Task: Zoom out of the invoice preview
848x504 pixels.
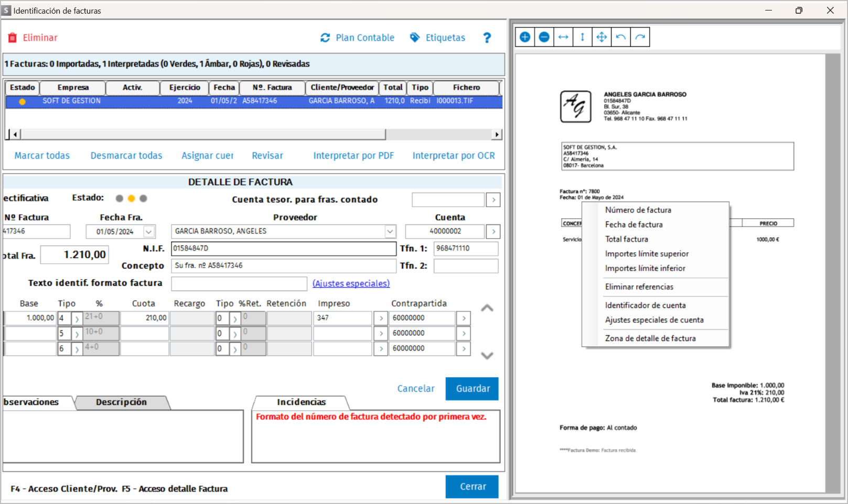Action: 544,37
